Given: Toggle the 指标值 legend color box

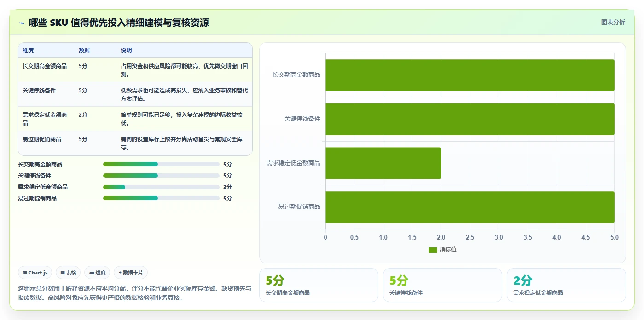Looking at the screenshot, I should (x=433, y=250).
